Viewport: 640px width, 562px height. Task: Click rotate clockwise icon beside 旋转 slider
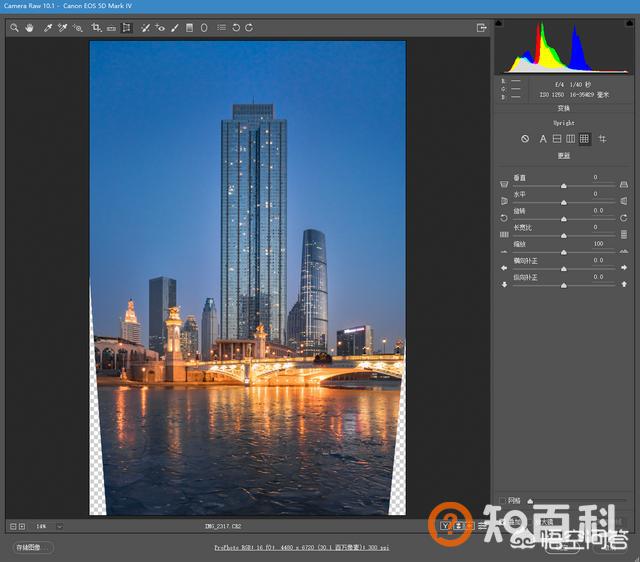click(x=624, y=218)
